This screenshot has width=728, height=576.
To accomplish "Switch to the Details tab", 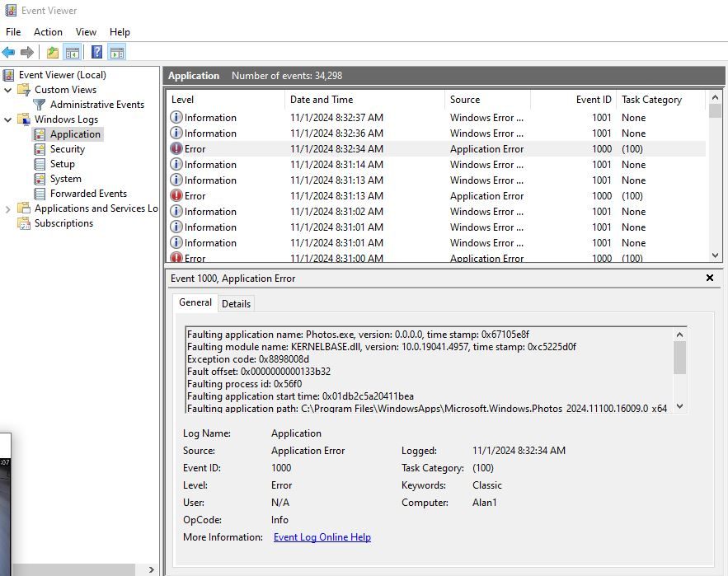I will click(x=236, y=303).
